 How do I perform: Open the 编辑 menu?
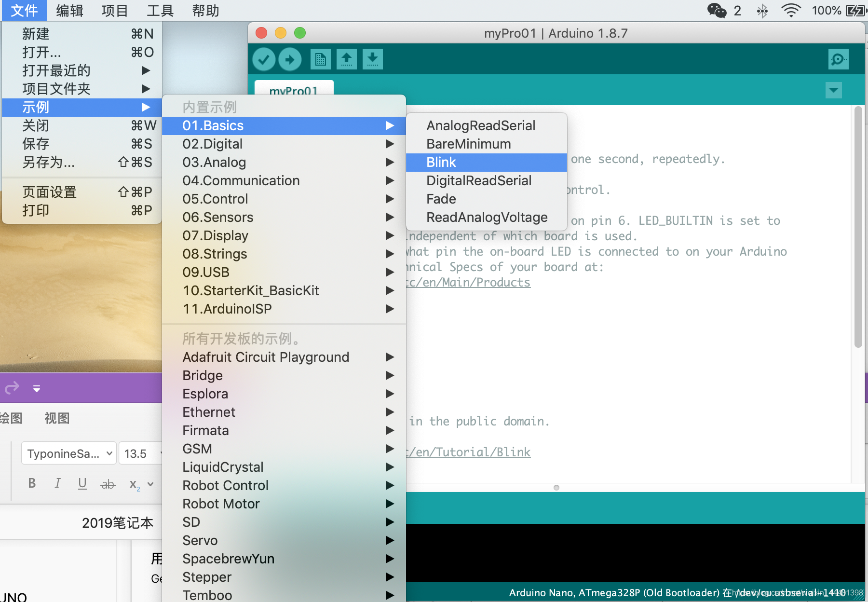pyautogui.click(x=69, y=11)
